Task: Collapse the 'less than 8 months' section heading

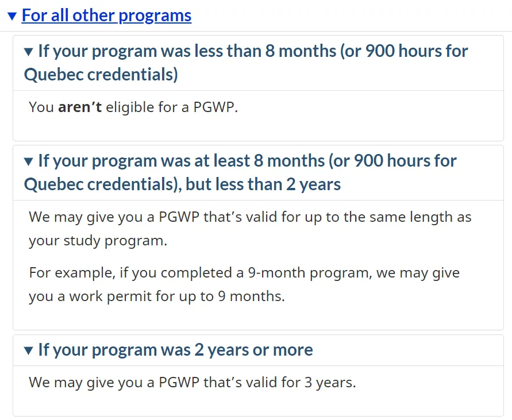Action: pos(246,63)
